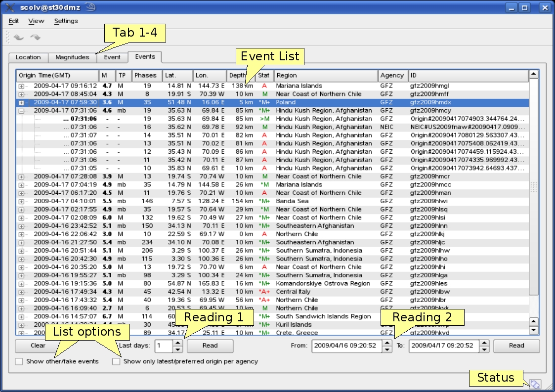Viewport: 555px width, 392px height.
Task: Increase the Last days spinner value
Action: (x=178, y=342)
